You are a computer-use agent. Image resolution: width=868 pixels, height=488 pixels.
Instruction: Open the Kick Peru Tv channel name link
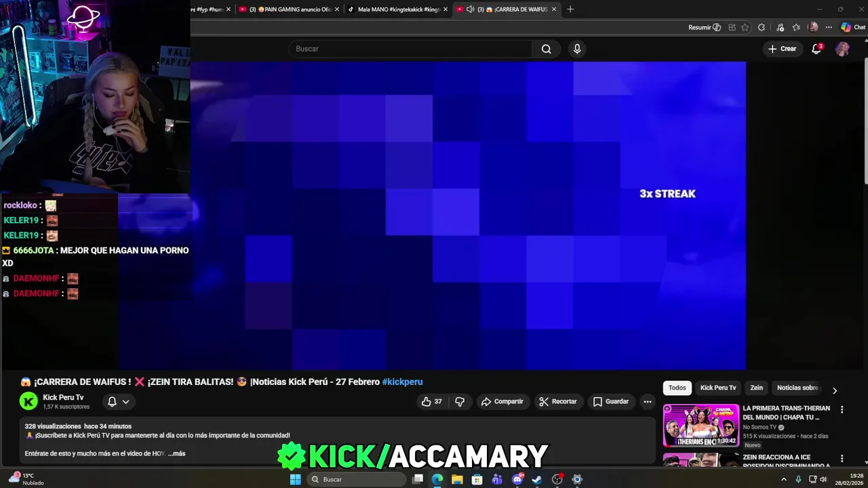tap(63, 397)
